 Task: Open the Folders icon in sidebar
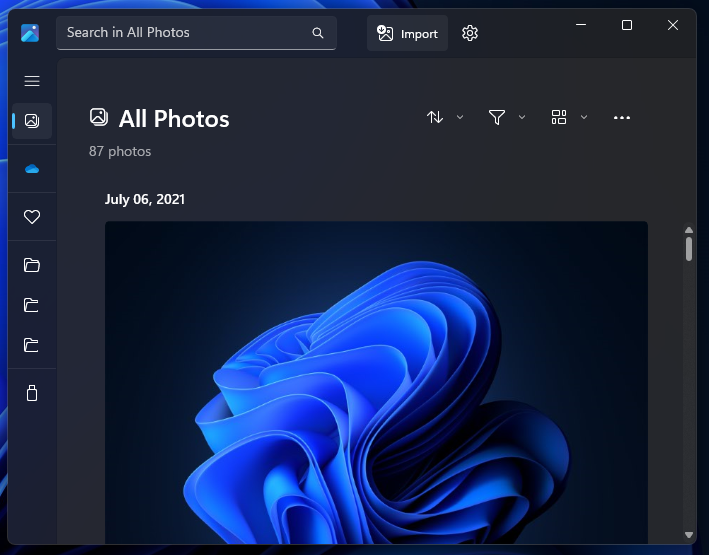(32, 265)
